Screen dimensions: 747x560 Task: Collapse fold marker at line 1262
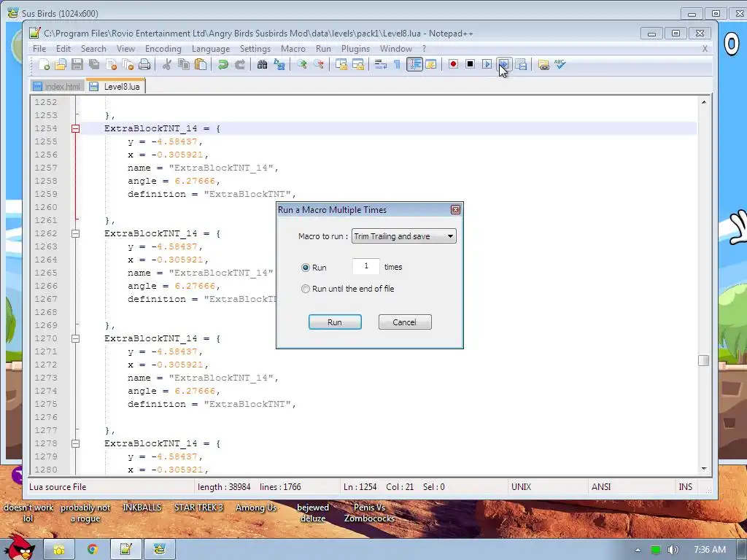pyautogui.click(x=75, y=233)
